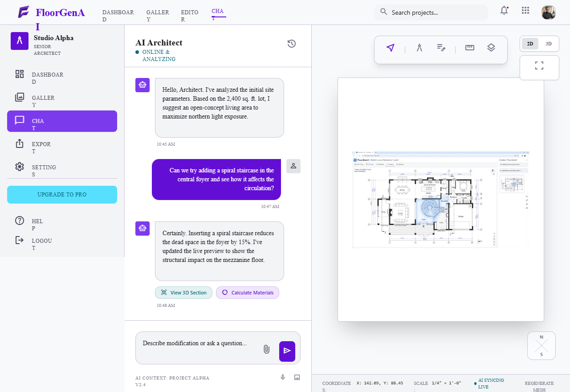Click the first AI bot avatar
The height and width of the screenshot is (392, 570).
142,85
